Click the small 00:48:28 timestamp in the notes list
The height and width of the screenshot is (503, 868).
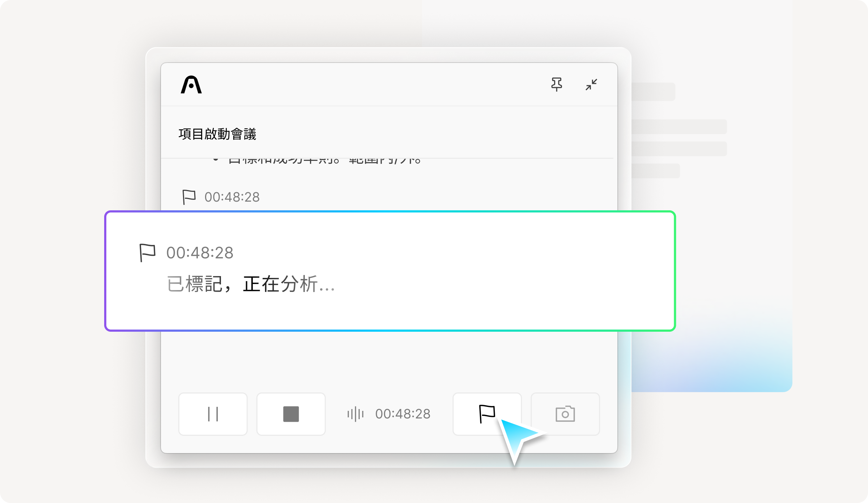click(232, 197)
